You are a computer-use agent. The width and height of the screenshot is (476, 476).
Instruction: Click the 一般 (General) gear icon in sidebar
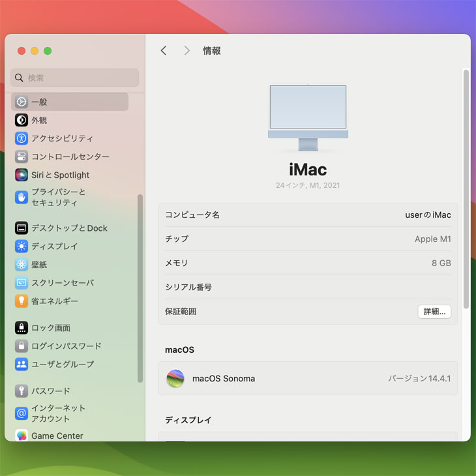coord(22,102)
